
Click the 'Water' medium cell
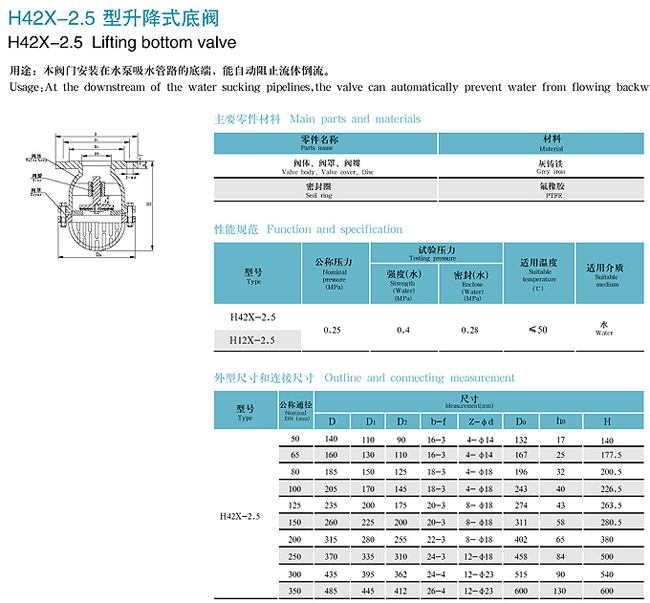(604, 328)
